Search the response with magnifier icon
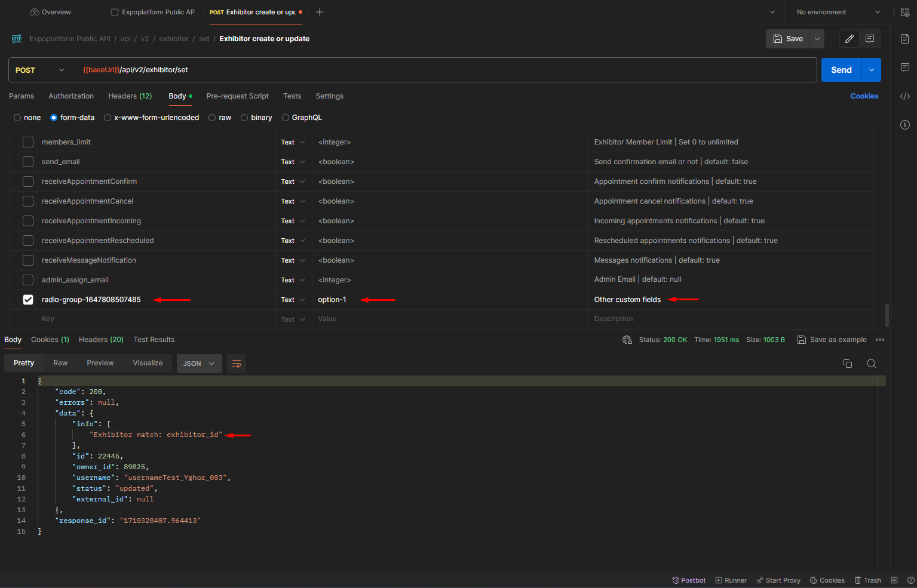 coord(871,364)
